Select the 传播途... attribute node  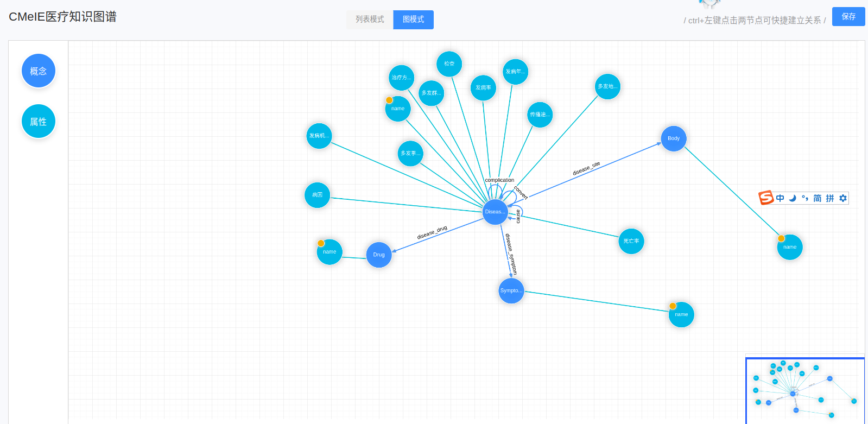(x=540, y=115)
